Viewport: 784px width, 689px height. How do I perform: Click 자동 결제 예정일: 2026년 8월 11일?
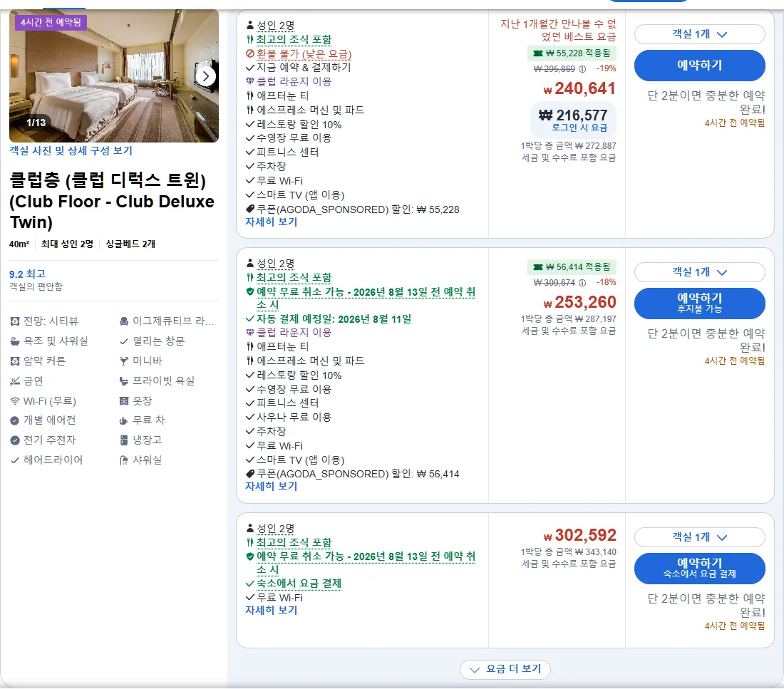click(334, 319)
